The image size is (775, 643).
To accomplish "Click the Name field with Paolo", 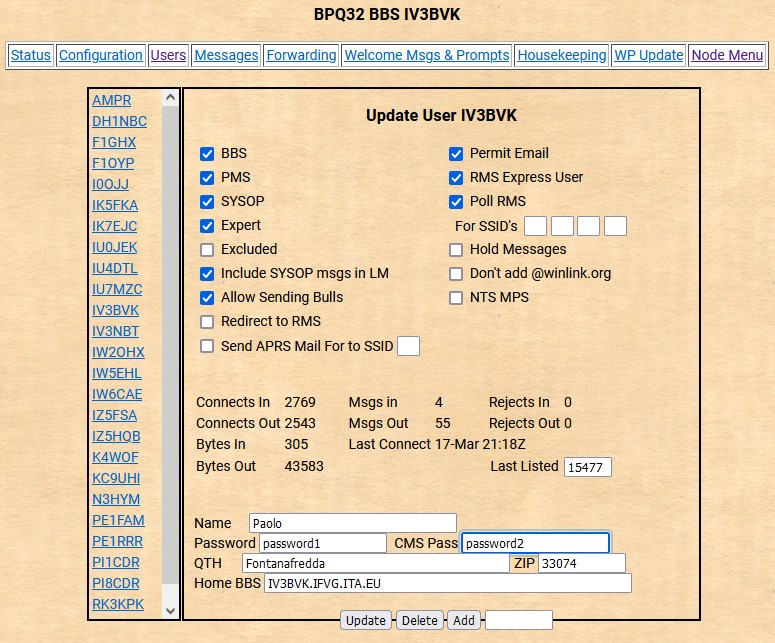I will tap(353, 523).
